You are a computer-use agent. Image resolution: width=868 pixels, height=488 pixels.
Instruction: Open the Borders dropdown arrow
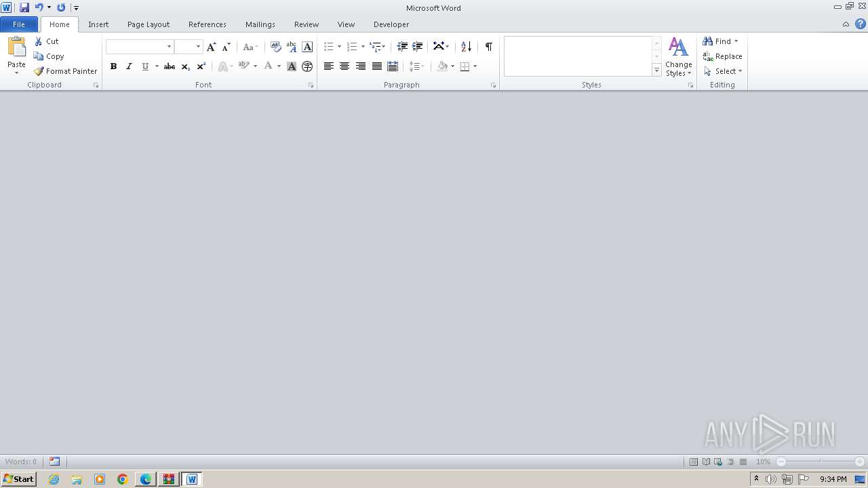point(475,66)
